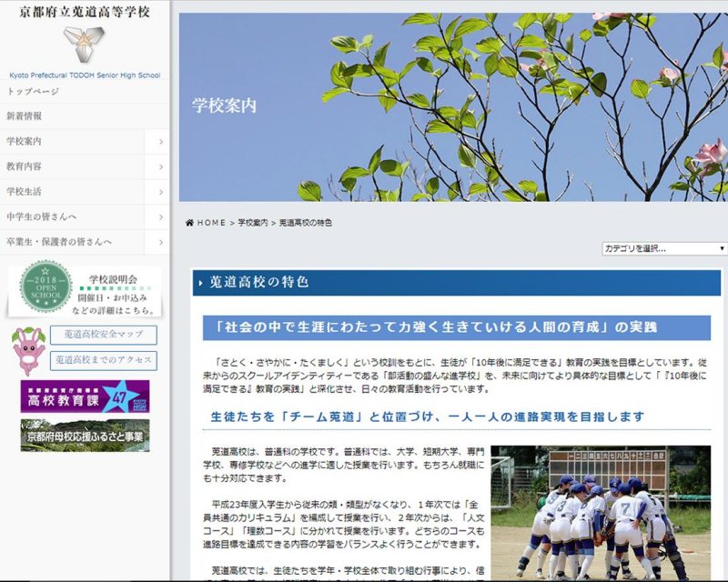This screenshot has height=582, width=728.
Task: Expand the 教育内容 menu chevron
Action: click(161, 167)
